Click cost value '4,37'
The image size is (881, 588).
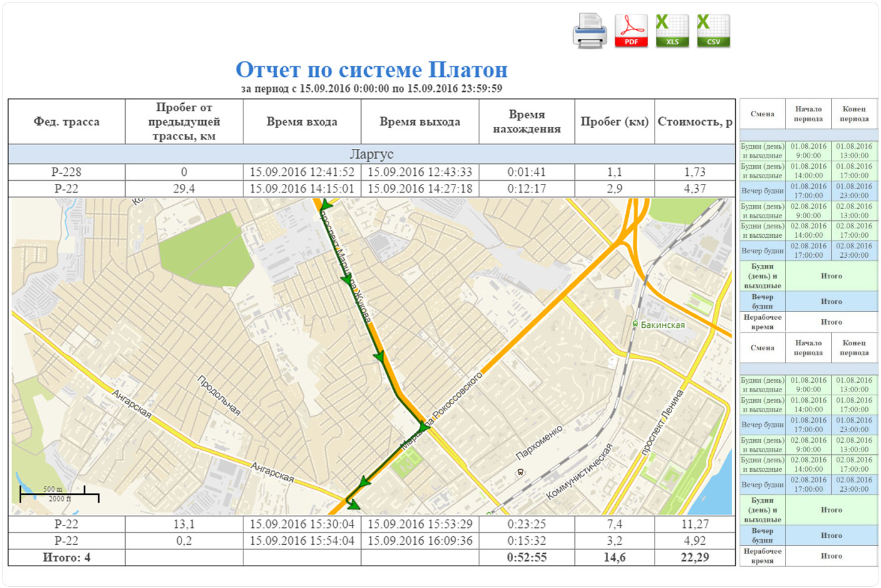(695, 188)
